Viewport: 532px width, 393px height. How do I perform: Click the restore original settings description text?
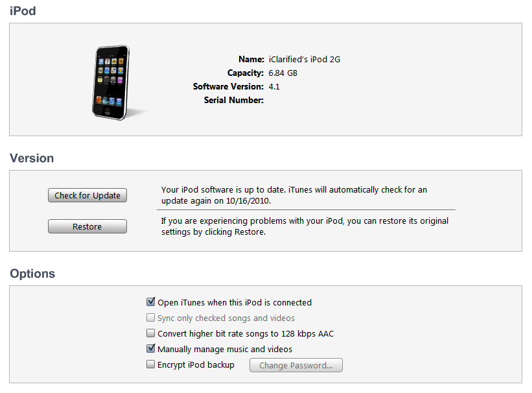pyautogui.click(x=305, y=226)
